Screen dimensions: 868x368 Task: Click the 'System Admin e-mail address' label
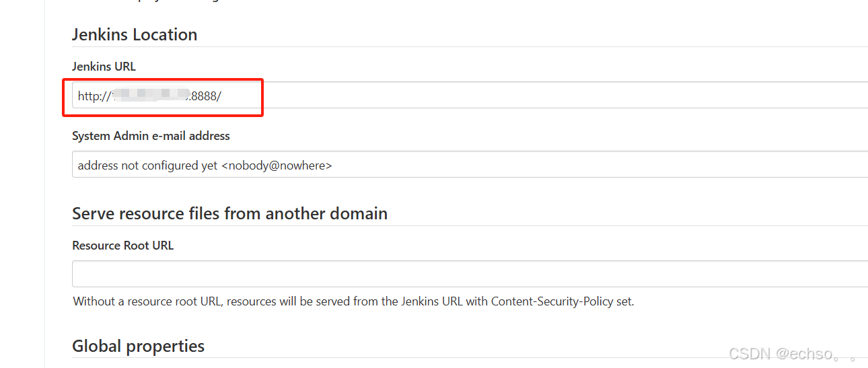[x=151, y=136]
